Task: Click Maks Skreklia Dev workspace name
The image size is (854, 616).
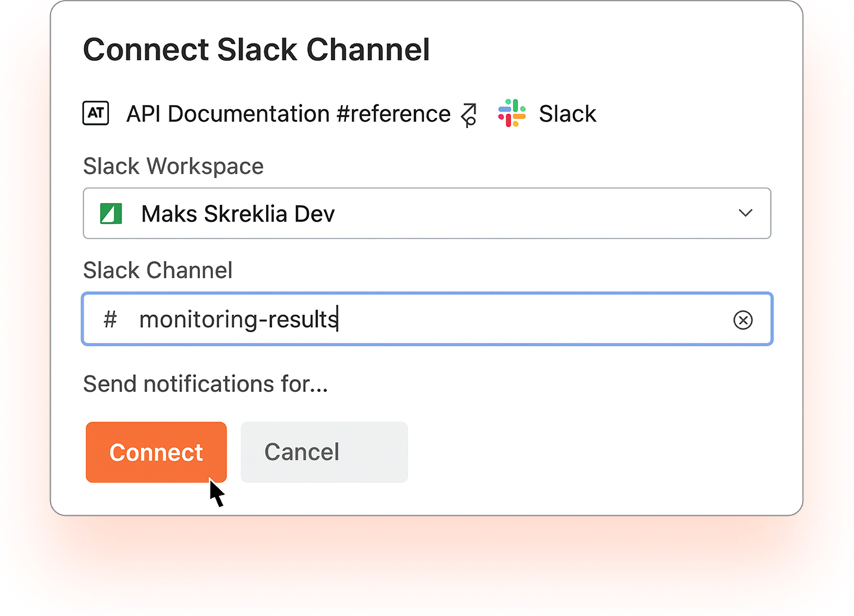Action: point(237,213)
